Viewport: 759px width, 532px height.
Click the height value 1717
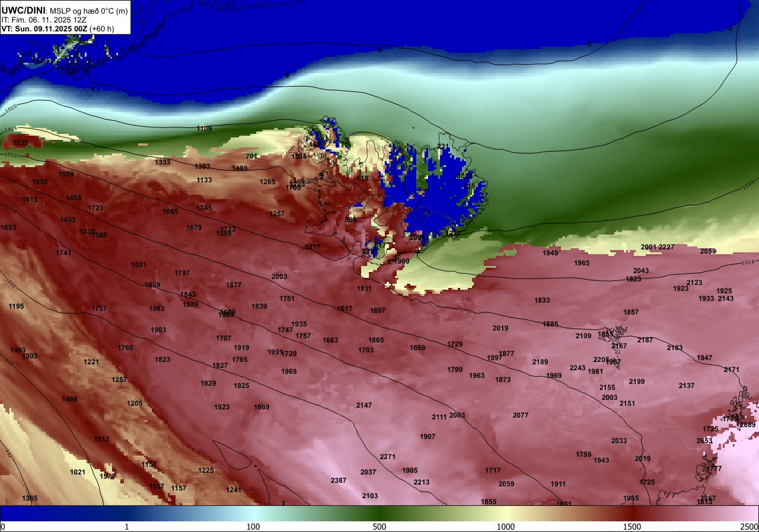[493, 470]
